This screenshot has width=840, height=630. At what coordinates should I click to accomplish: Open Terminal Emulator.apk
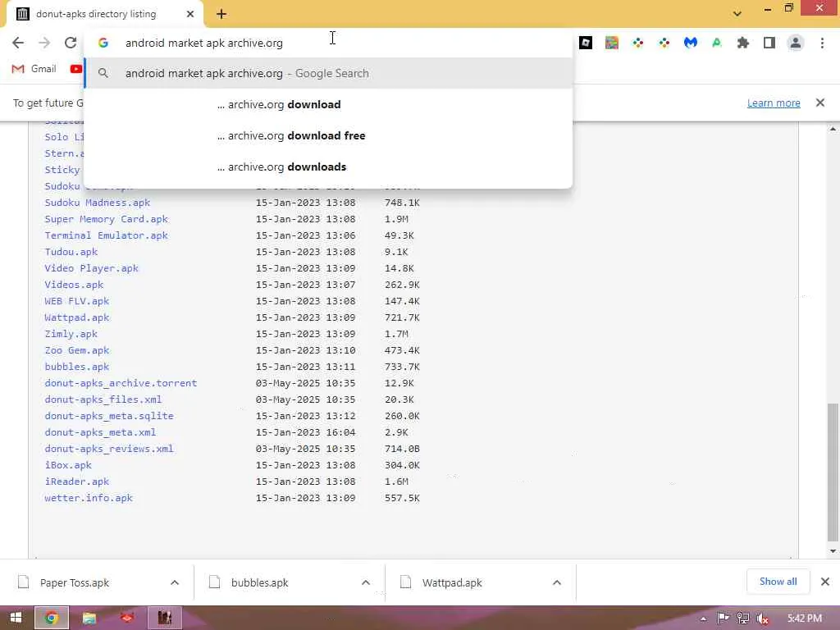pos(106,235)
